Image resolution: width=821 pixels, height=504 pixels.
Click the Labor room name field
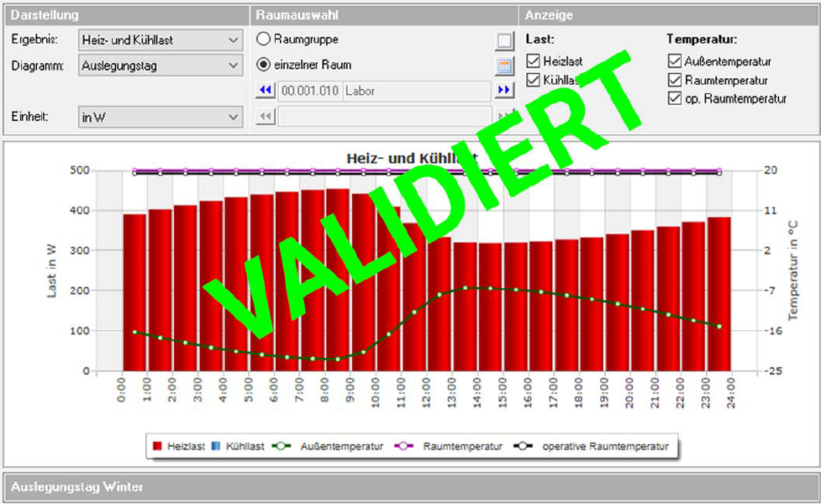[x=417, y=91]
